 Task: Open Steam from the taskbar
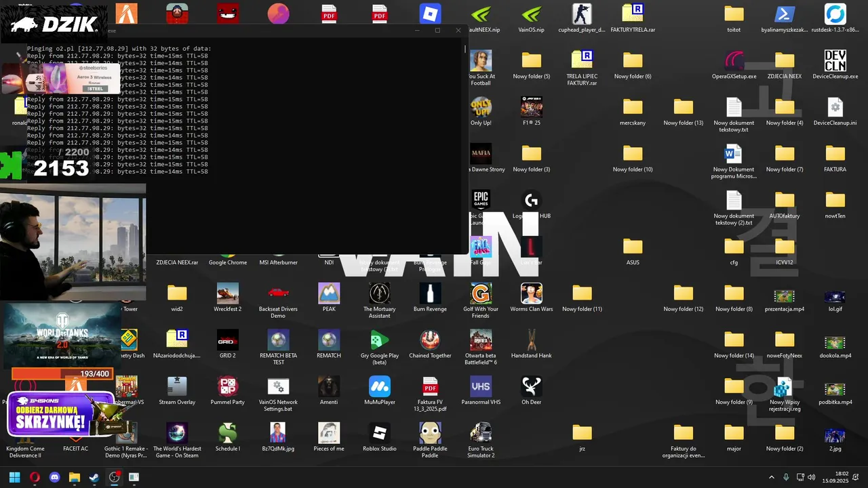coord(94,477)
